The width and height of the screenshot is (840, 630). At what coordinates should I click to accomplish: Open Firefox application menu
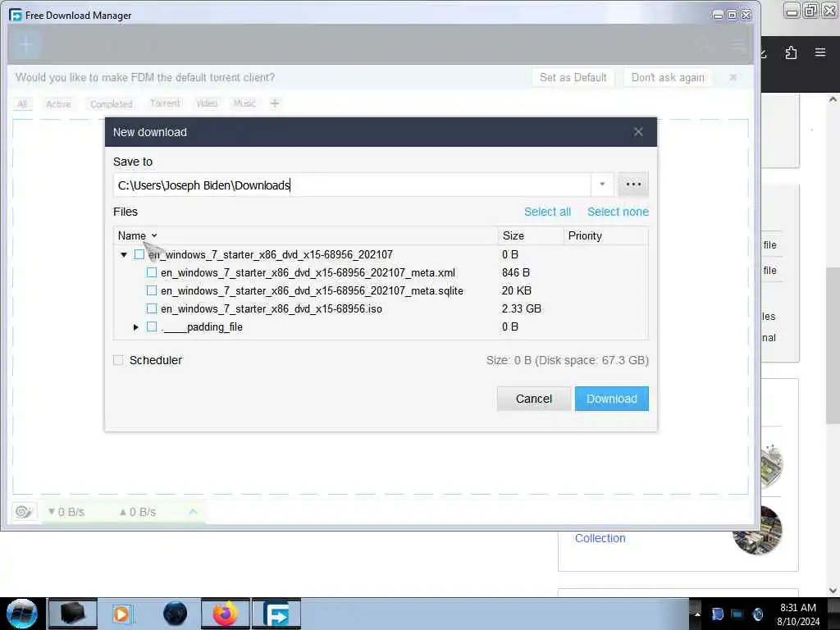click(x=820, y=52)
